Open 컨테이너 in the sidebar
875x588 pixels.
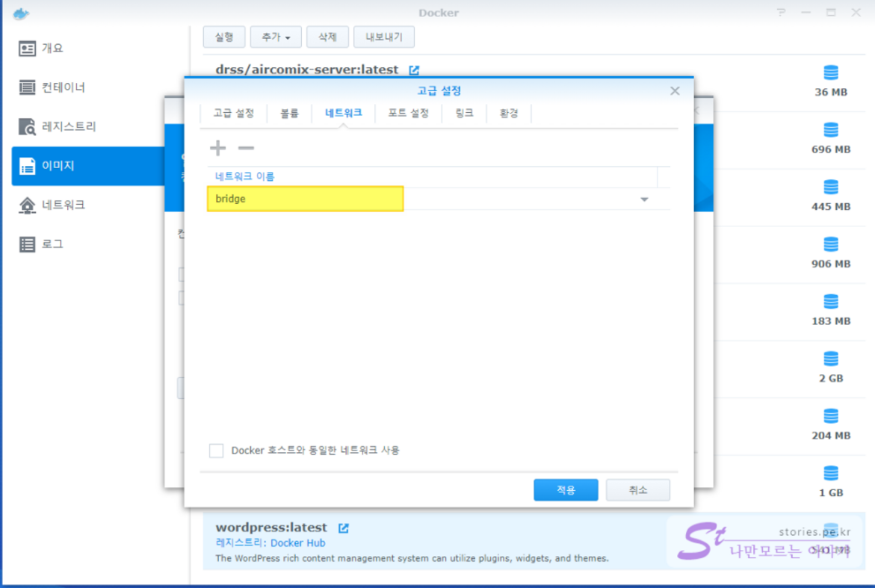point(64,87)
